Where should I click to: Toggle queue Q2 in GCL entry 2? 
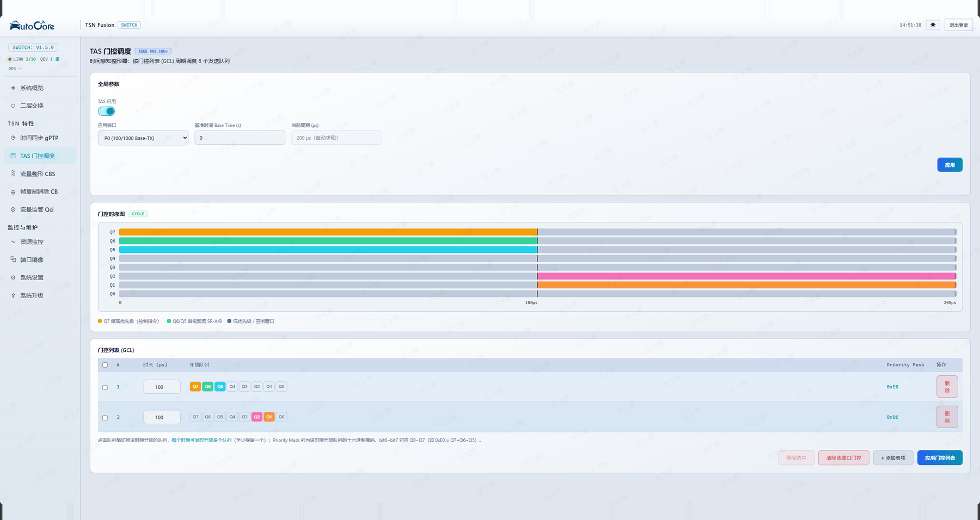[257, 417]
